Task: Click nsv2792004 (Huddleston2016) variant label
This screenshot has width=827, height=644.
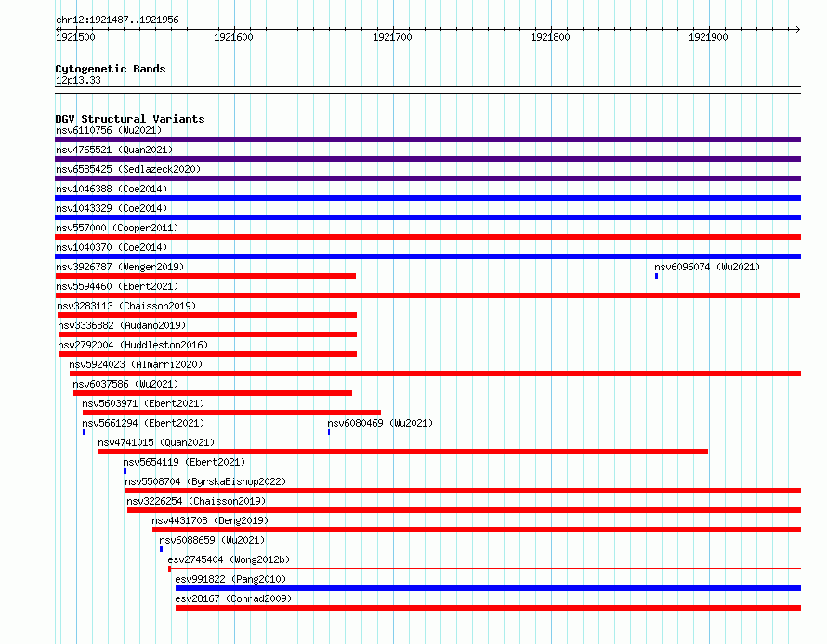Action: [x=133, y=345]
